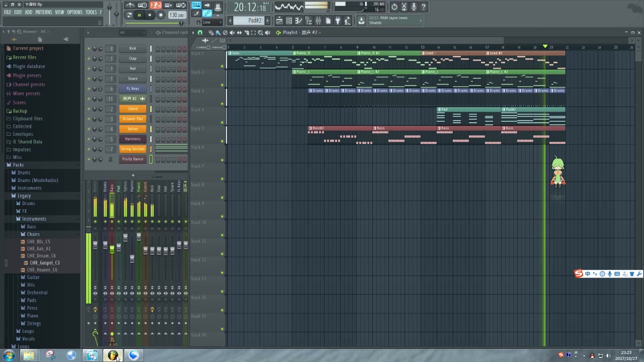Select the playlist mute tool
The height and width of the screenshot is (362, 644).
pos(232,32)
